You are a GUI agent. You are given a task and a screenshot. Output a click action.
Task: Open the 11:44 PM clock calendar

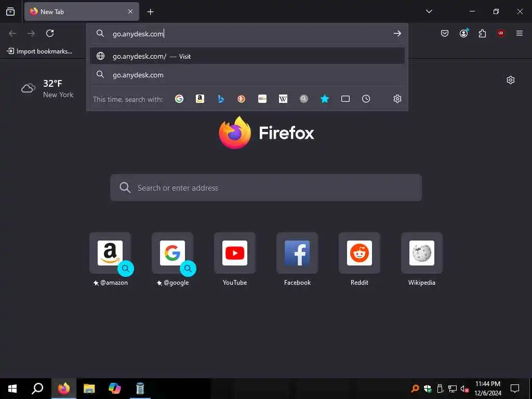tap(487, 389)
